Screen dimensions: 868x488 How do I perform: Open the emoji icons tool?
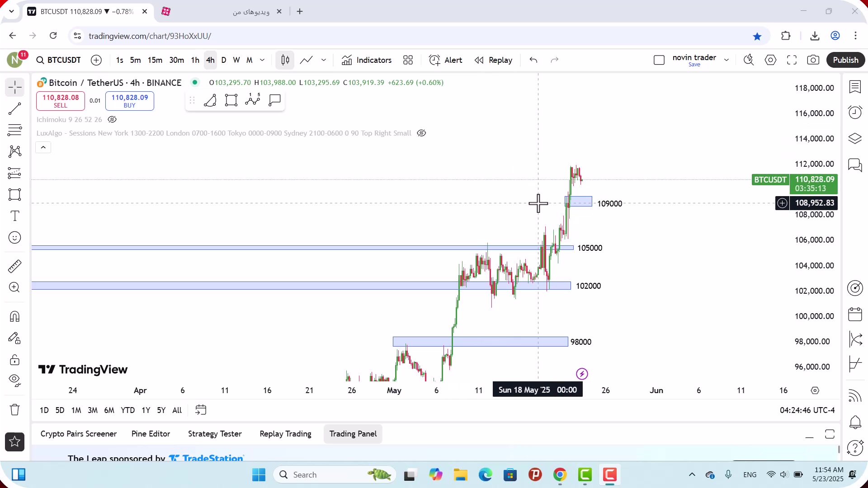[15, 238]
